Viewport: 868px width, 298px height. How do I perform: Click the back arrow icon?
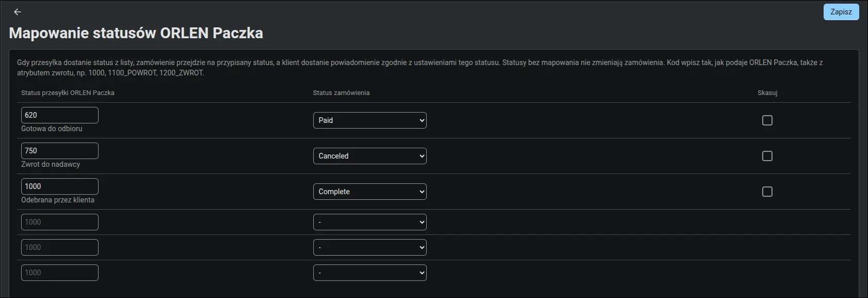18,12
